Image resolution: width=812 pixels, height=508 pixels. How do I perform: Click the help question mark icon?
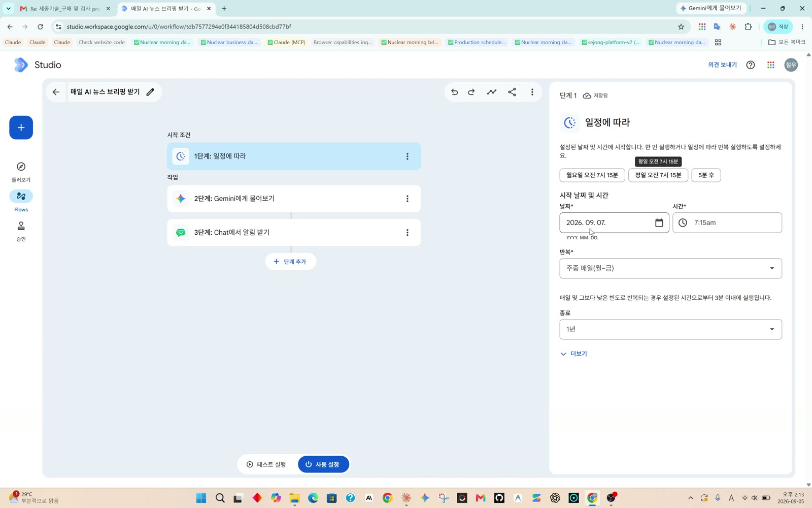[750, 65]
